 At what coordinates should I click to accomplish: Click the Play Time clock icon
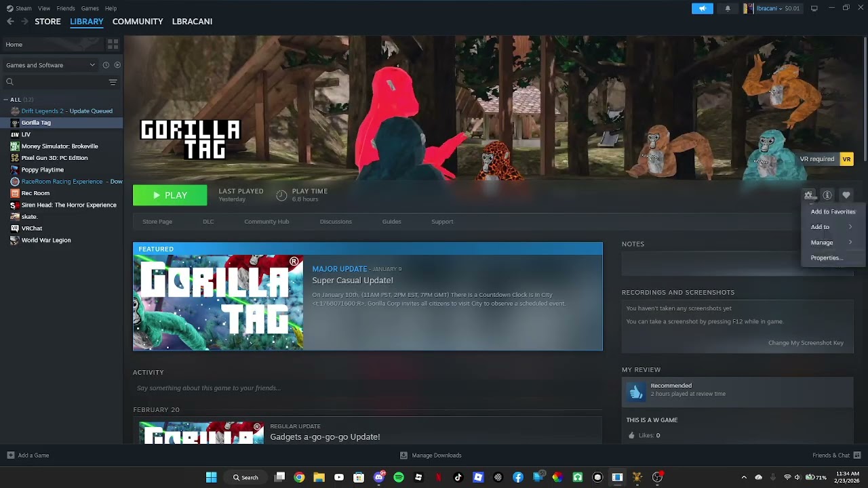281,195
